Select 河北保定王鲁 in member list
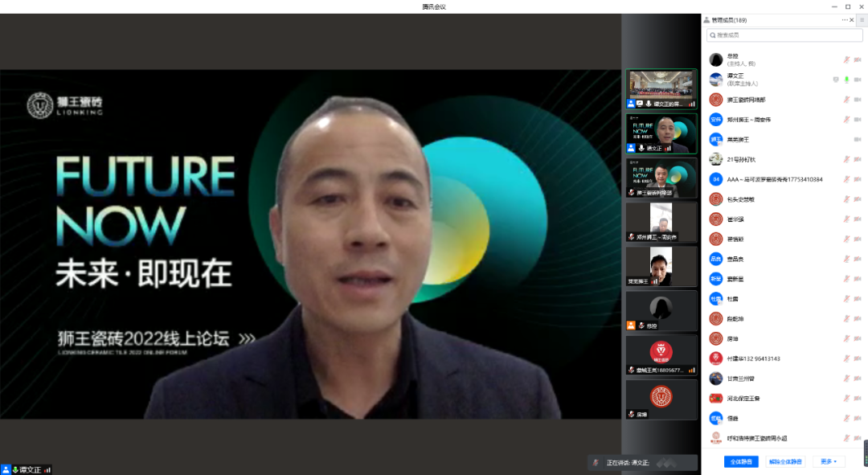 tap(743, 399)
